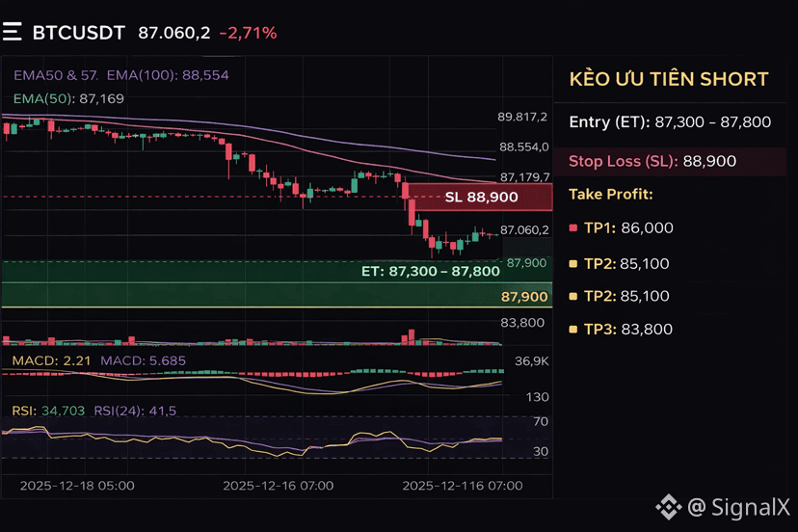798x532 pixels.
Task: Click the yellow 87,900 level label
Action: click(x=524, y=297)
